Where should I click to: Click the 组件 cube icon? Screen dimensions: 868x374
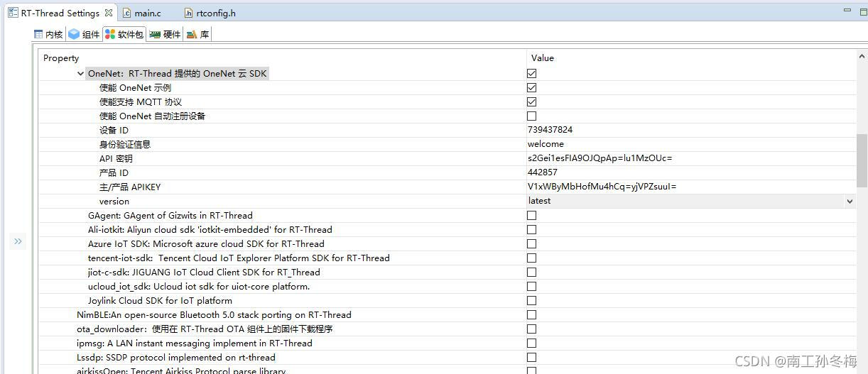pos(74,34)
